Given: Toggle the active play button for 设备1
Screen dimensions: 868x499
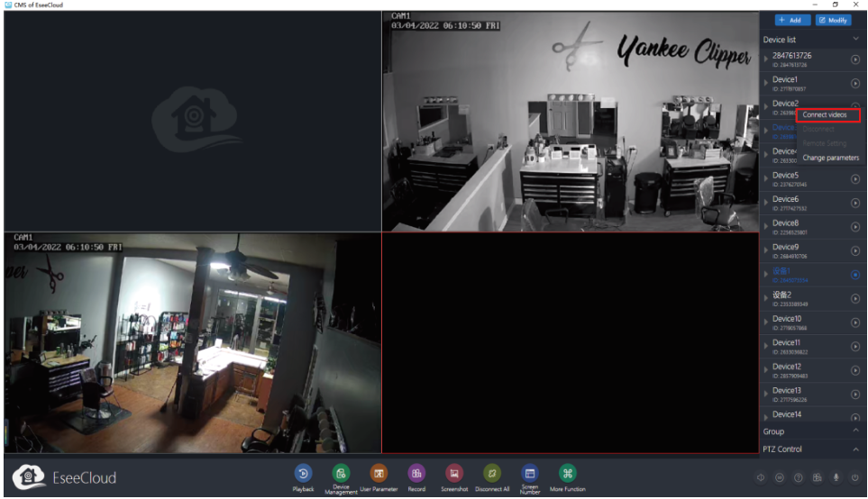Looking at the screenshot, I should tap(854, 275).
